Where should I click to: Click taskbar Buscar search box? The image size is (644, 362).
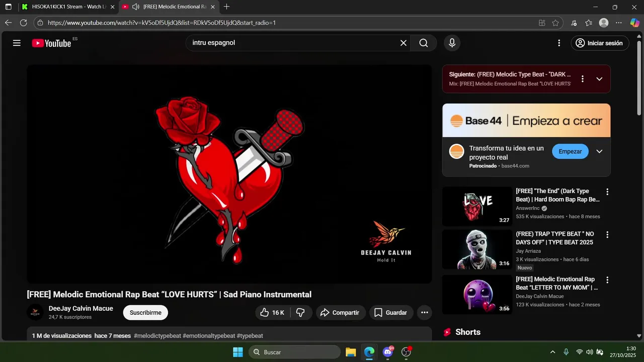tap(294, 352)
